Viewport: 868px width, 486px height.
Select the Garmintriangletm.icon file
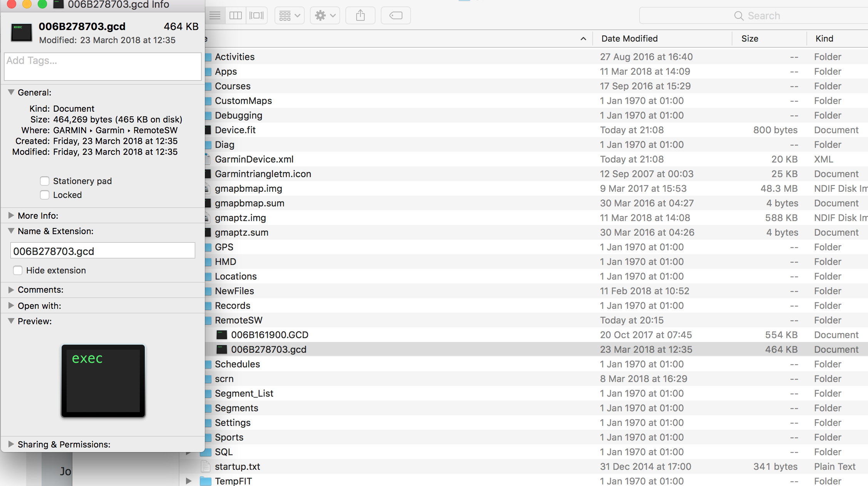(263, 174)
